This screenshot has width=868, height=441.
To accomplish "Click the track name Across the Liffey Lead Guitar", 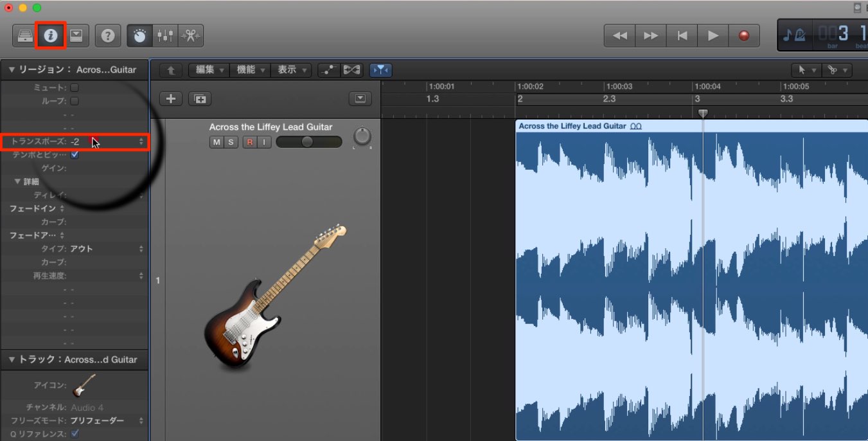I will (270, 127).
